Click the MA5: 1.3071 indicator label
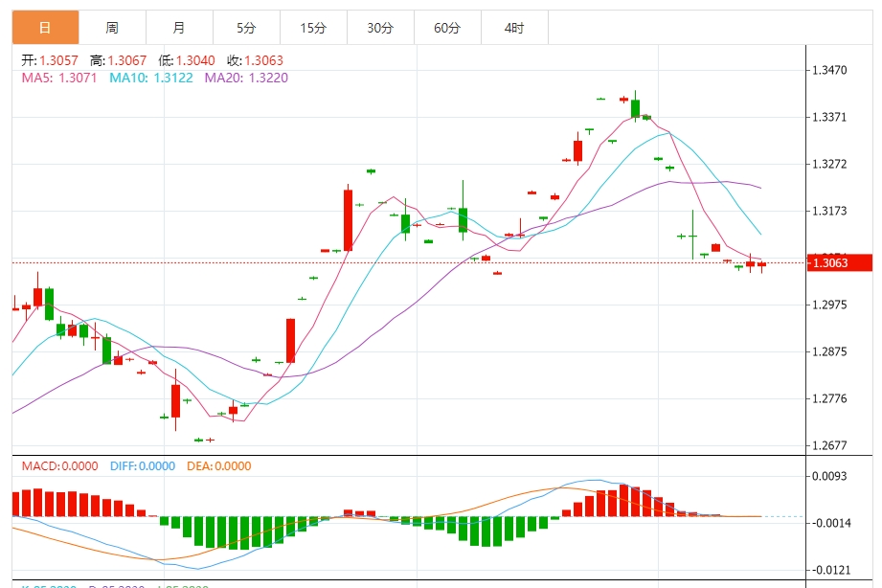Image resolution: width=882 pixels, height=588 pixels. (x=59, y=78)
